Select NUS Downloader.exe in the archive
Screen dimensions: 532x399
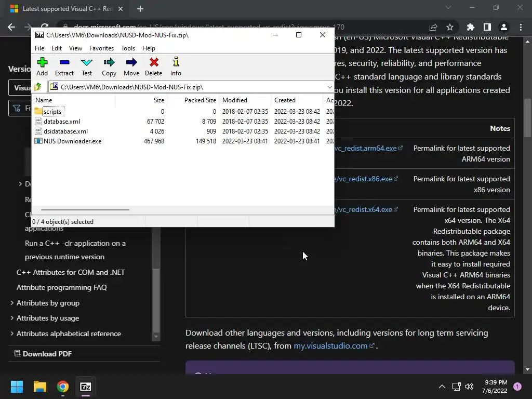tap(72, 141)
